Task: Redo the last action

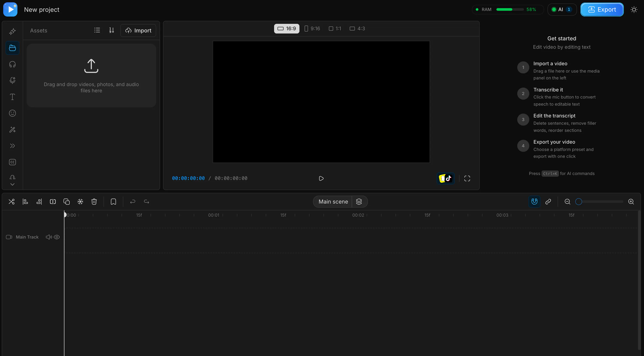Action: 147,202
